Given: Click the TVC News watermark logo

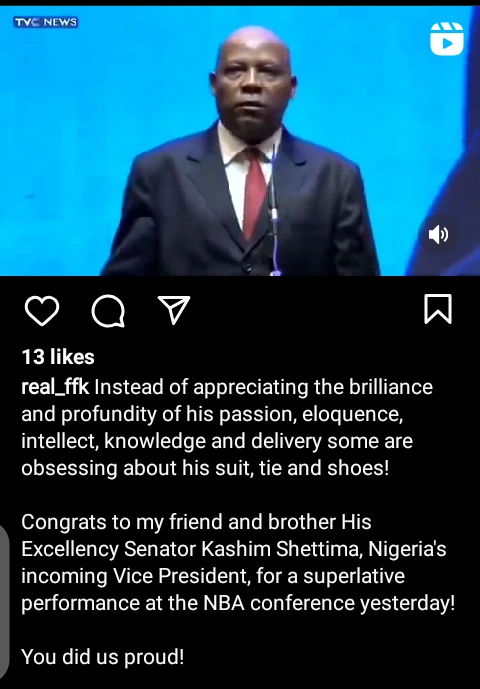Looking at the screenshot, I should 46,22.
